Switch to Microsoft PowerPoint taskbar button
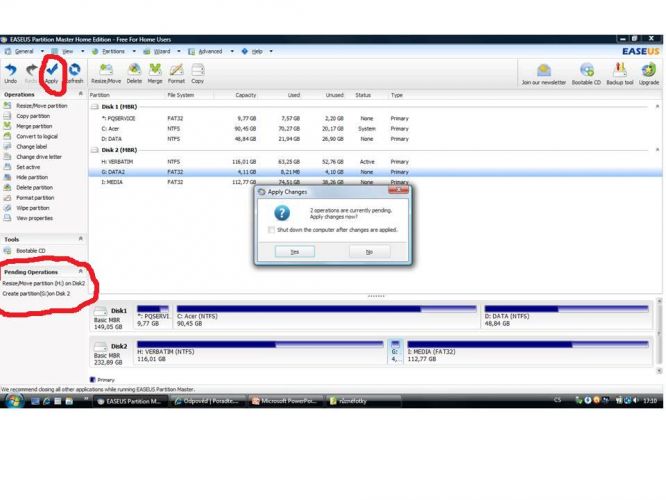 284,401
